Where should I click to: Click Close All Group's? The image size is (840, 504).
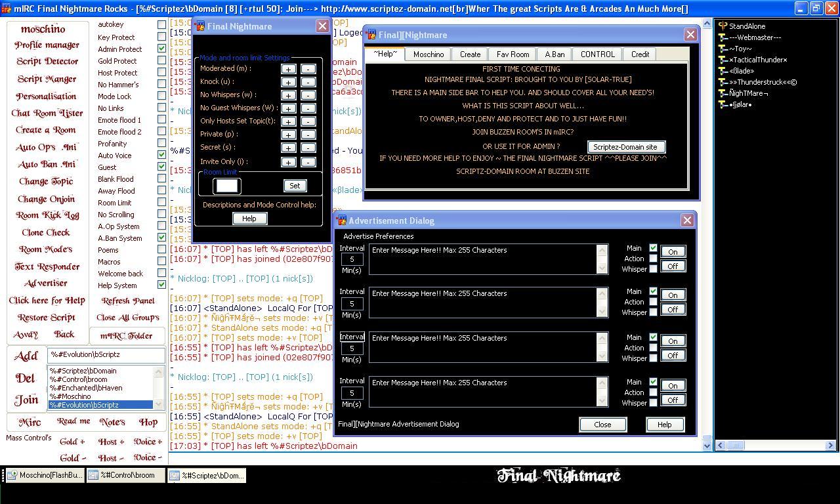[128, 317]
